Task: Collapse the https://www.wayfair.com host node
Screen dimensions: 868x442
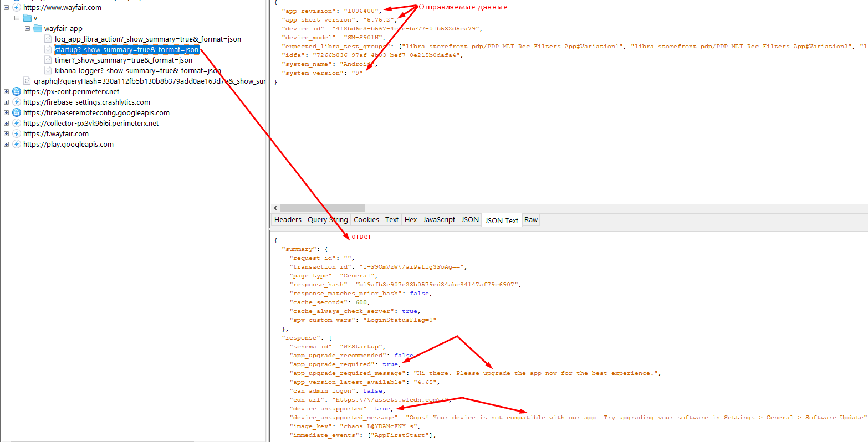Action: click(x=6, y=8)
